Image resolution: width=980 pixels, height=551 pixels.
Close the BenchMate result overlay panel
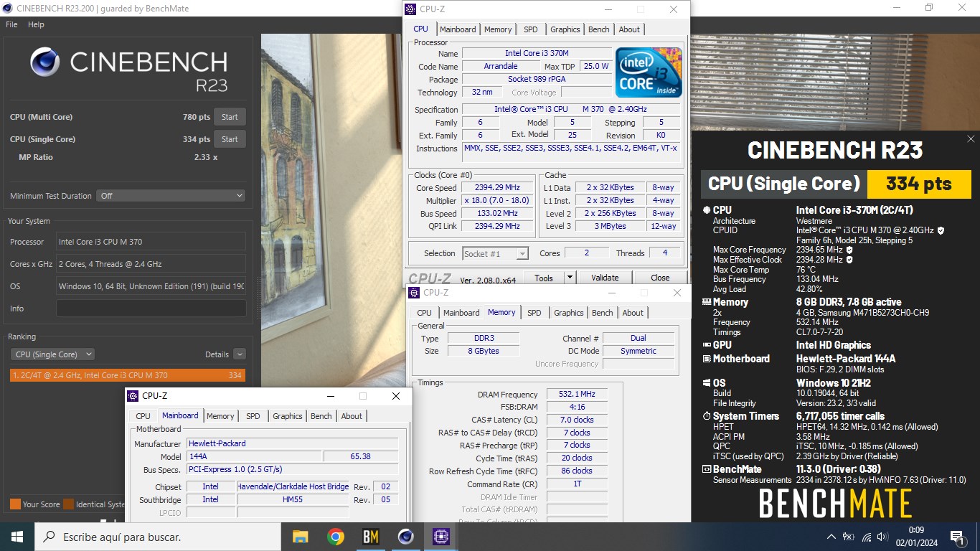pyautogui.click(x=971, y=138)
